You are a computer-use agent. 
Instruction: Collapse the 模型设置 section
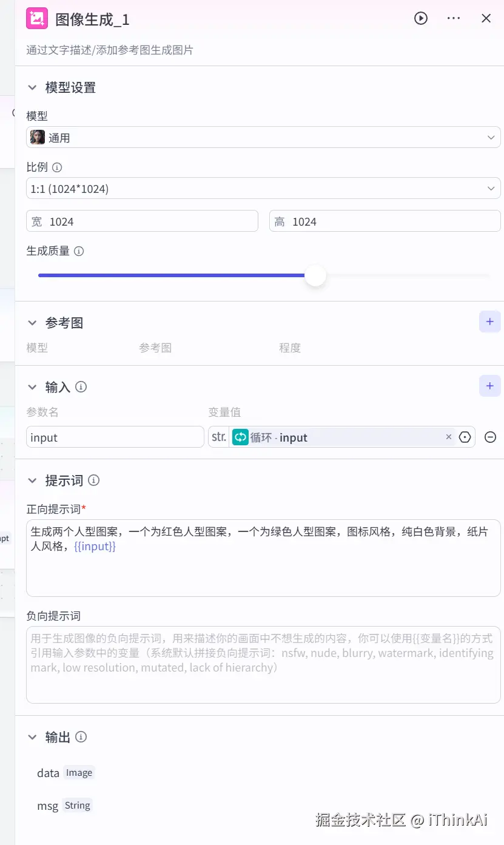[32, 87]
